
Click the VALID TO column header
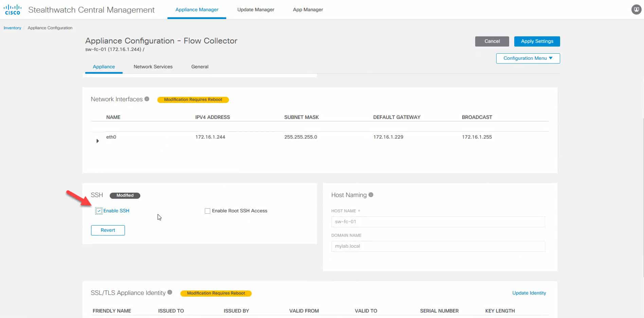click(366, 311)
